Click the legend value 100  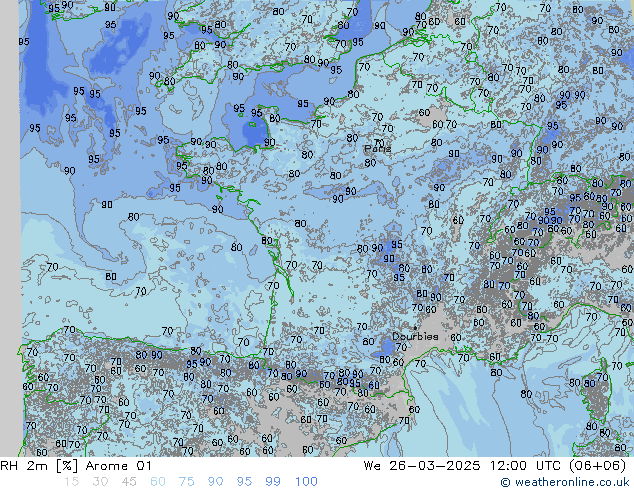click(x=306, y=482)
